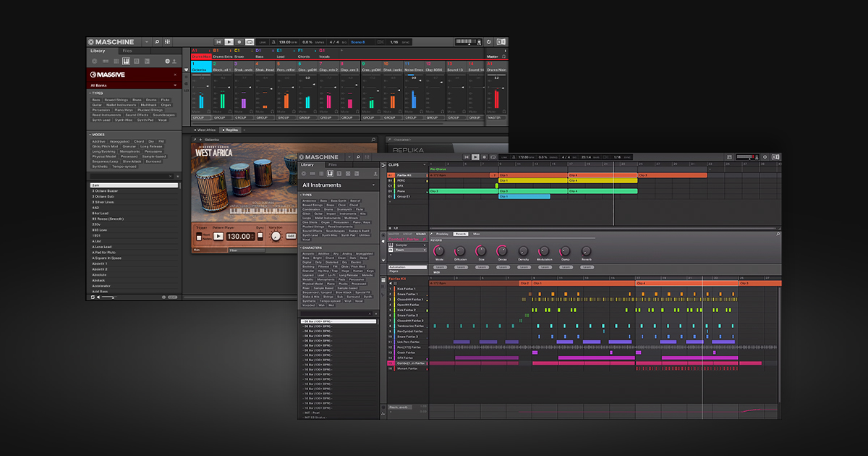This screenshot has height=456, width=868.
Task: Toggle the Trigger switch in West Africa instrument
Action: tap(199, 237)
